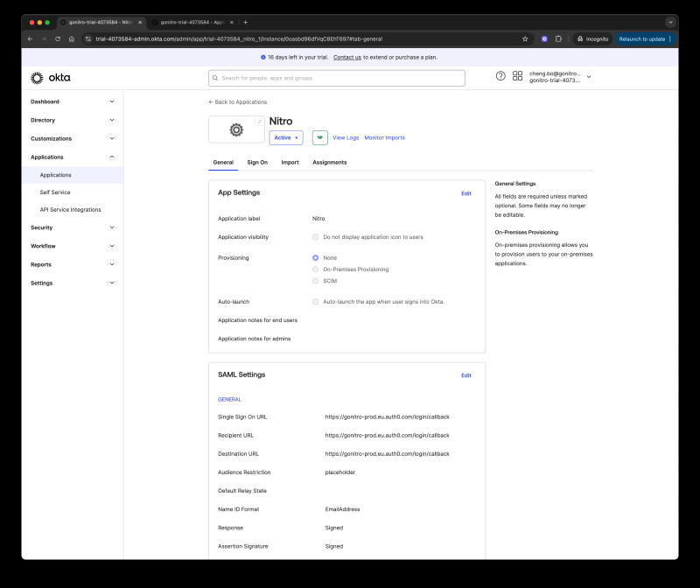Viewport: 700px width, 588px height.
Task: Expand the Security menu
Action: pyautogui.click(x=73, y=227)
